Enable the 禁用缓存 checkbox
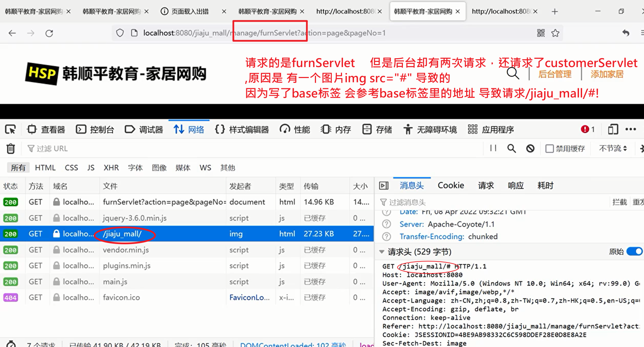644x347 pixels. click(x=549, y=149)
